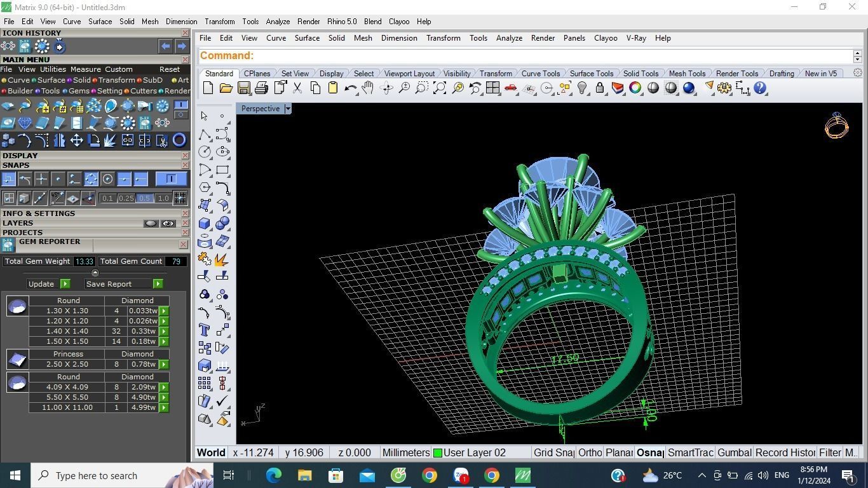The image size is (868, 488).
Task: Click the Options gear icon in the toolbar
Action: [724, 88]
